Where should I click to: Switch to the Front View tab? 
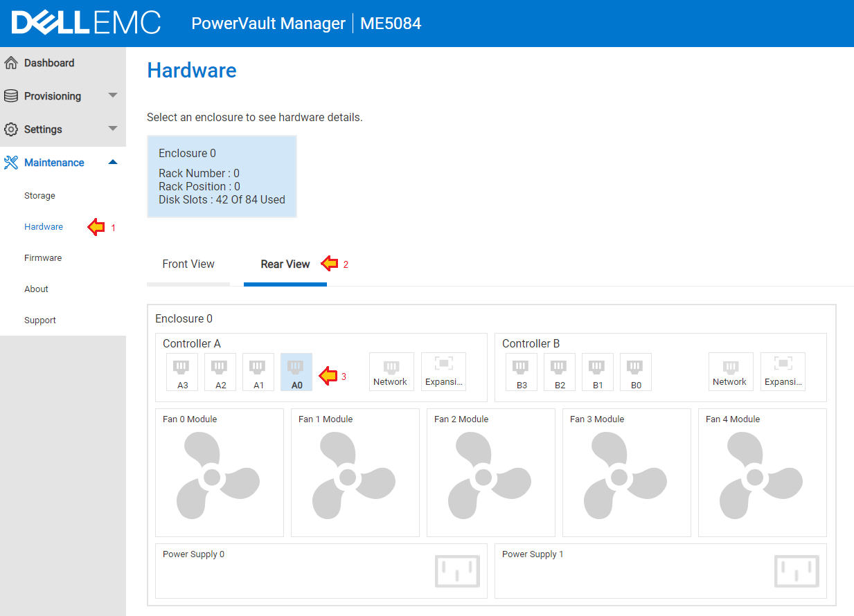(x=188, y=264)
